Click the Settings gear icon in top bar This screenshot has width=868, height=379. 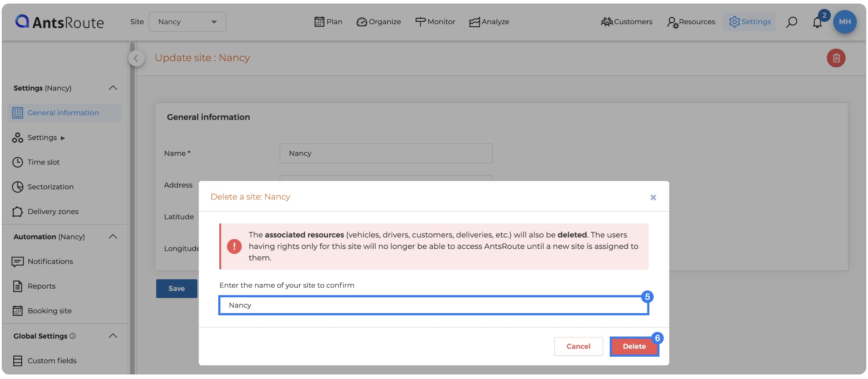coord(734,22)
